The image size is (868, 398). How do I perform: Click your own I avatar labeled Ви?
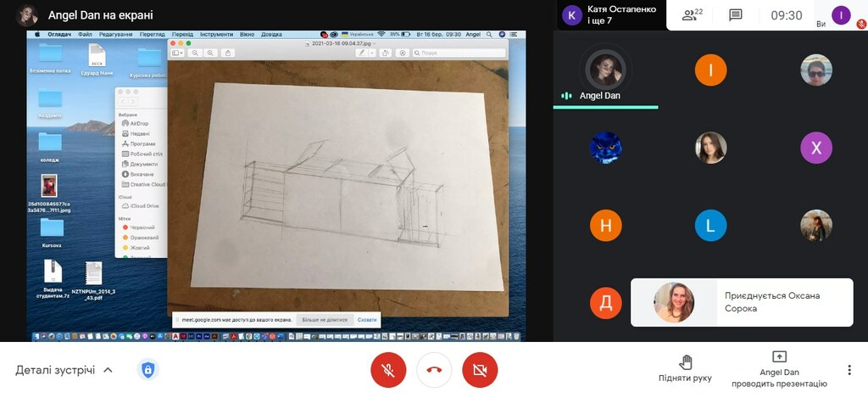point(840,14)
